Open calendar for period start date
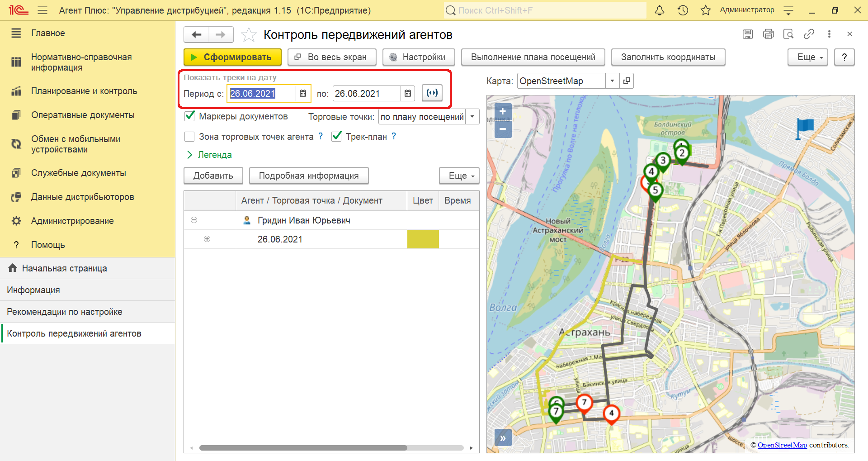Screen dimensions: 868x461 pos(303,93)
